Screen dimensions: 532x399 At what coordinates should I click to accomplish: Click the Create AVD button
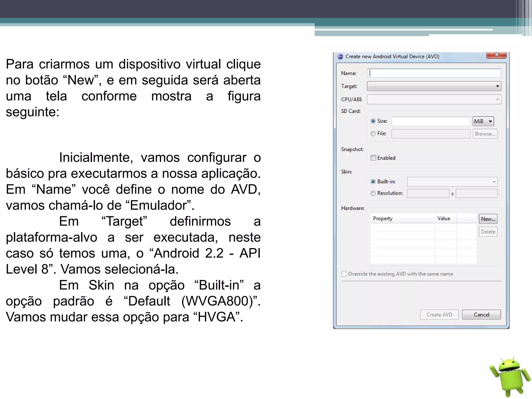pyautogui.click(x=439, y=315)
